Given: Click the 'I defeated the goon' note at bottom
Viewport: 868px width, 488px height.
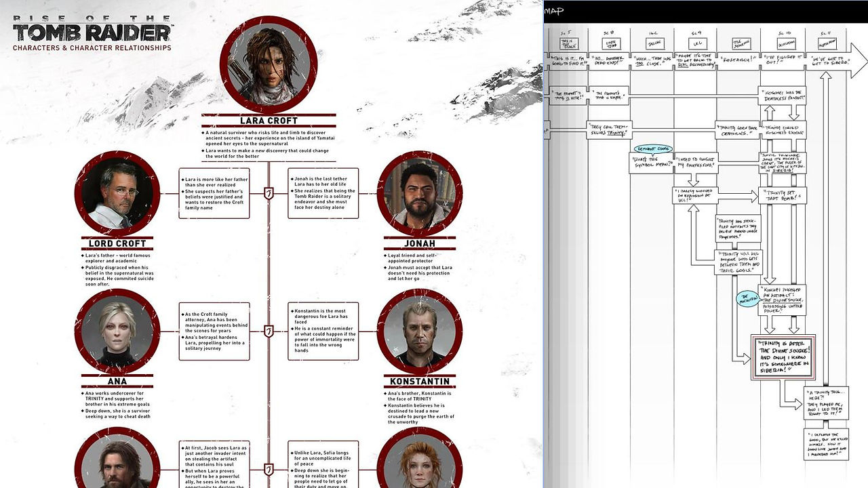Looking at the screenshot, I should (x=826, y=444).
